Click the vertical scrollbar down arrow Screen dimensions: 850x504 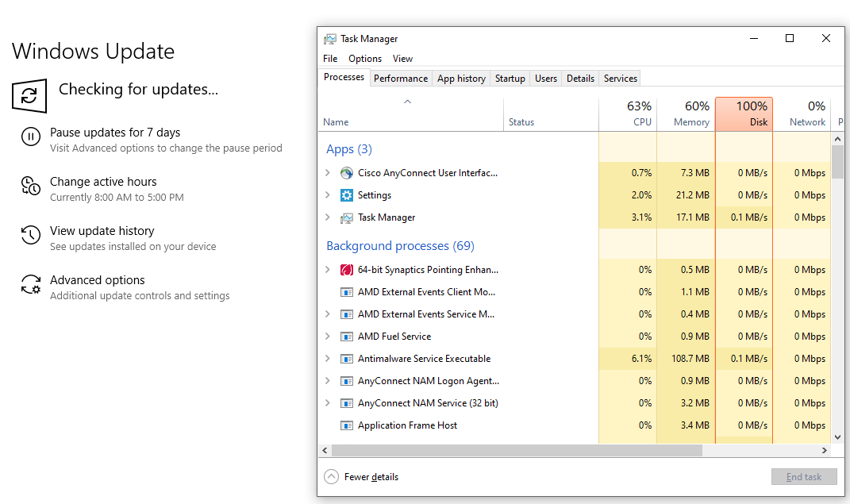[x=837, y=437]
